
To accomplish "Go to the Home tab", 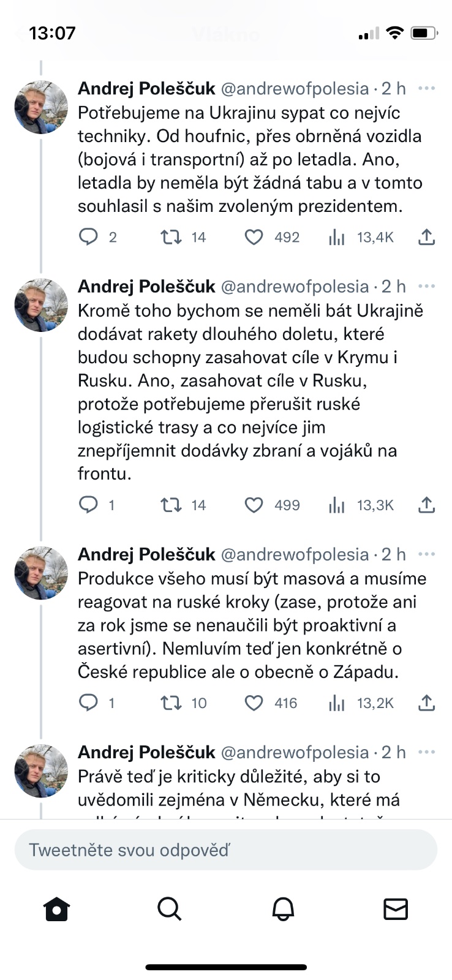I will (57, 910).
